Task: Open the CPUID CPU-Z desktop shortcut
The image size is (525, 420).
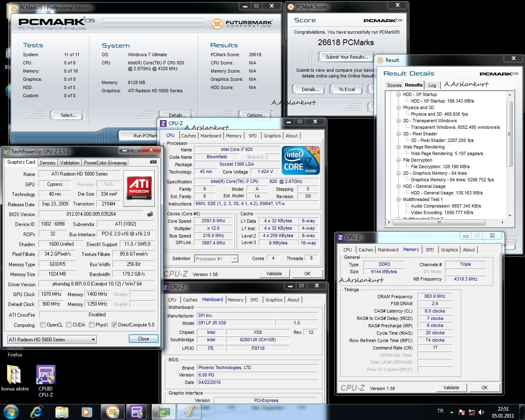Action: (46, 381)
